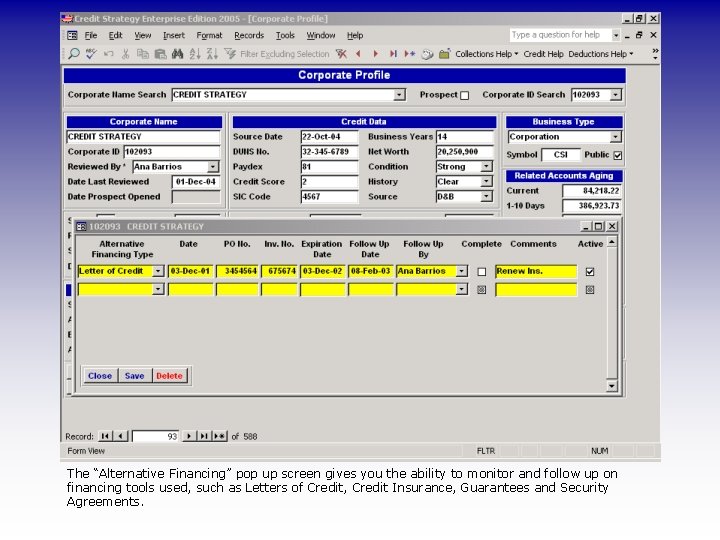Open Corporate Name Search dropdown
The width and height of the screenshot is (720, 540).
(x=399, y=95)
